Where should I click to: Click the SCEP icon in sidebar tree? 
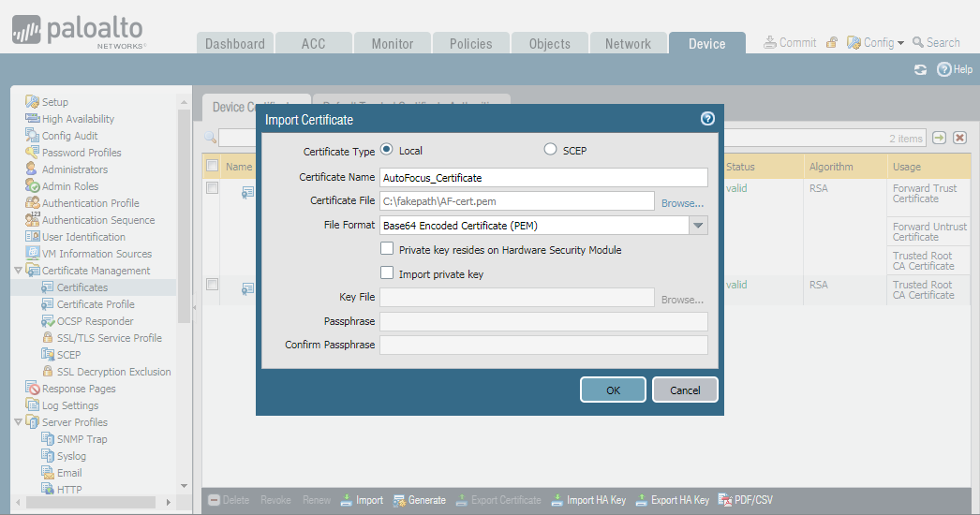[x=48, y=354]
